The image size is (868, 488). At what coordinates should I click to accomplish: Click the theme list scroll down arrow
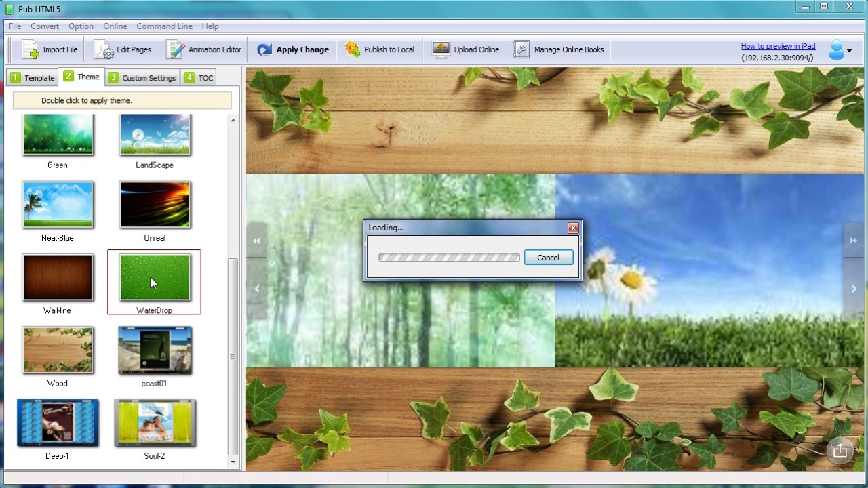[x=233, y=462]
